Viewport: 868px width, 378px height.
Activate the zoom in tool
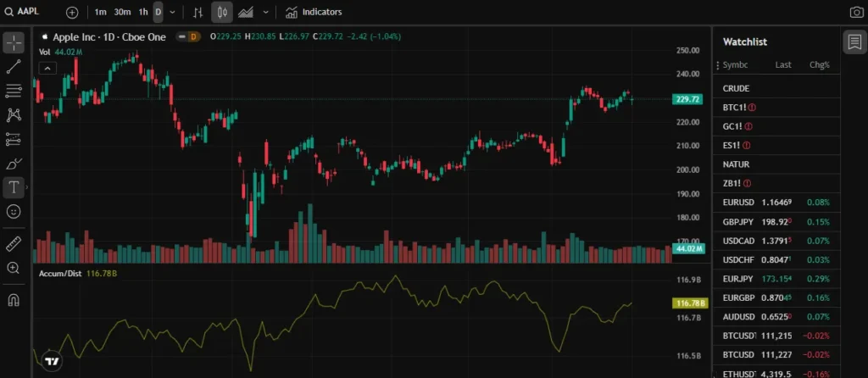pyautogui.click(x=14, y=268)
